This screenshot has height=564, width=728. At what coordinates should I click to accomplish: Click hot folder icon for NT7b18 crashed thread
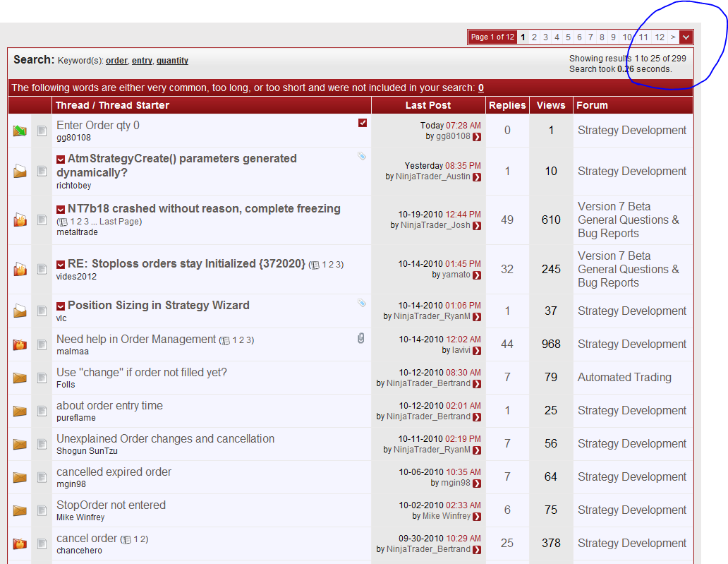[x=20, y=220]
